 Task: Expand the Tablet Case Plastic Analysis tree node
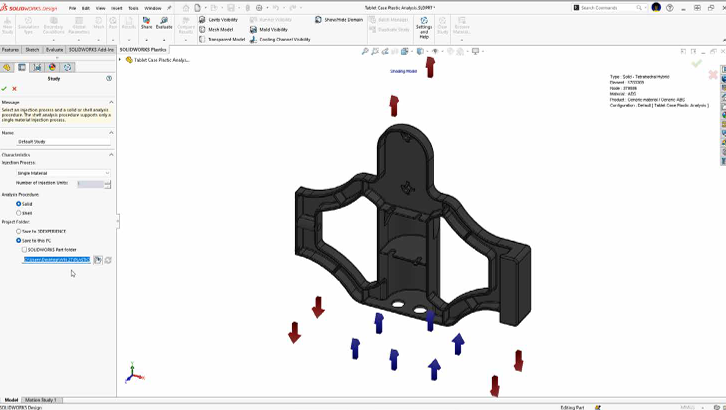120,60
